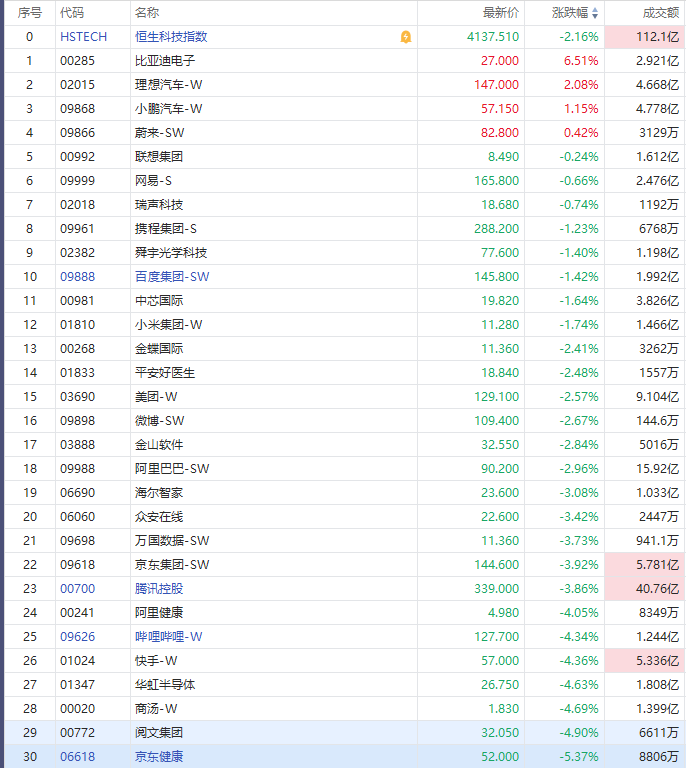Click stock code 09988

(x=77, y=469)
